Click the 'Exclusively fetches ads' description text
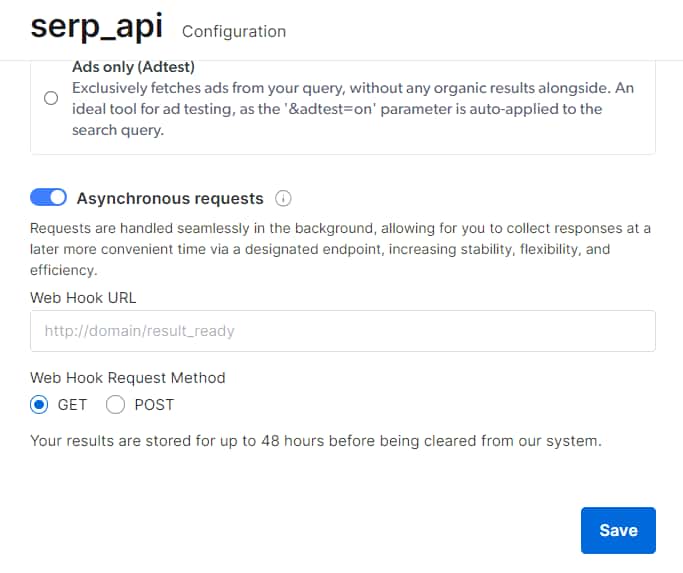Screen dimensions: 683x573 [x=353, y=109]
